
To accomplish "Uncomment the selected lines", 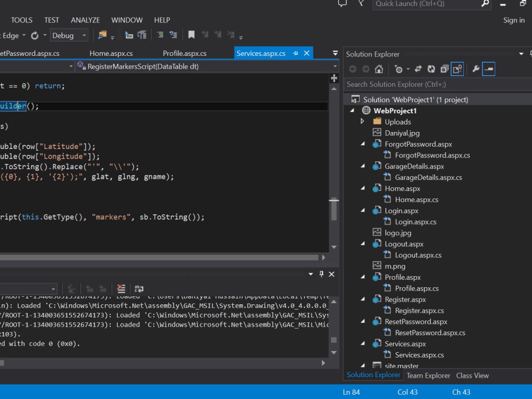I will [173, 35].
